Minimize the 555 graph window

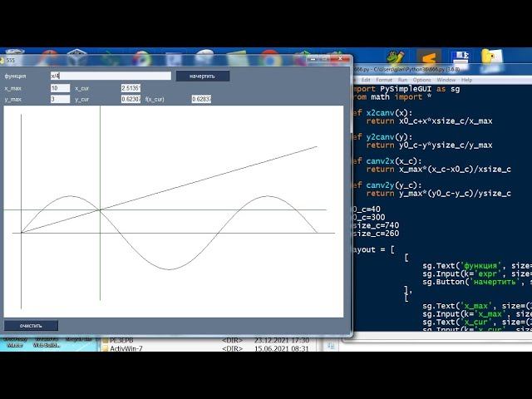pos(313,59)
